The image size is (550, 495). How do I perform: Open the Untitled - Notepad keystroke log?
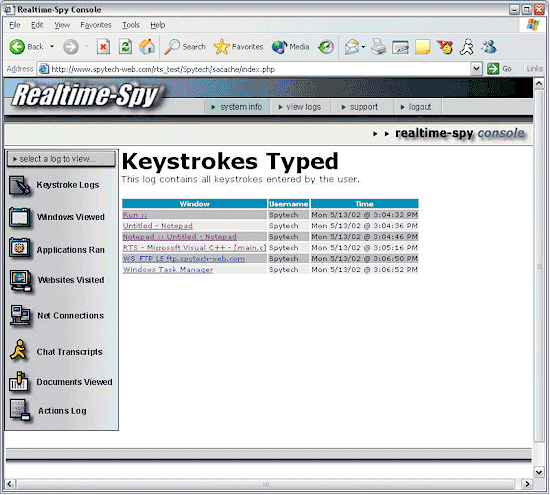tap(158, 226)
